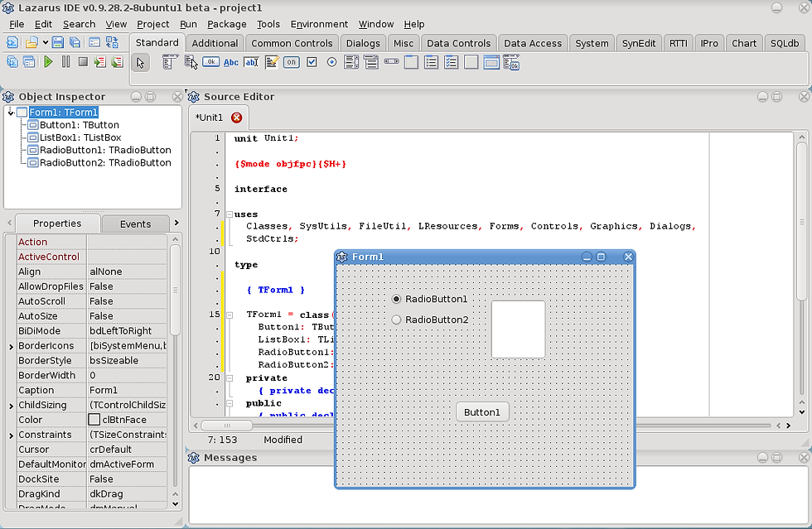This screenshot has height=529, width=812.
Task: Pause the running program
Action: 65,62
